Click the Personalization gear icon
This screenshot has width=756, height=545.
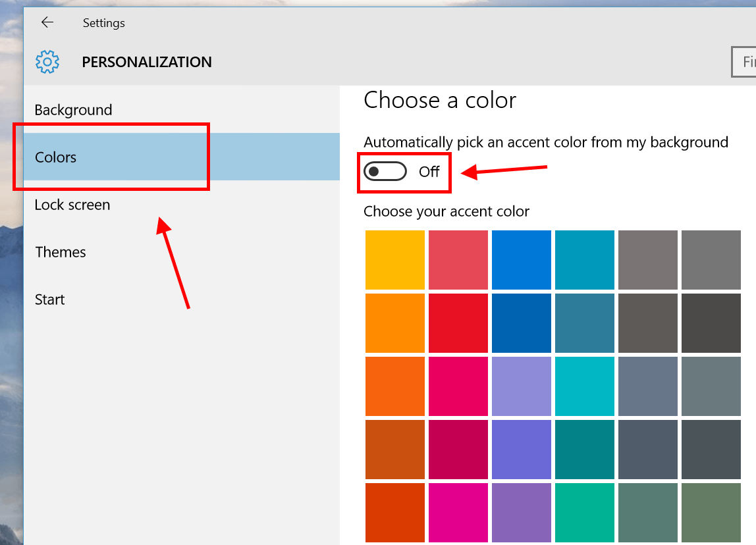point(47,62)
